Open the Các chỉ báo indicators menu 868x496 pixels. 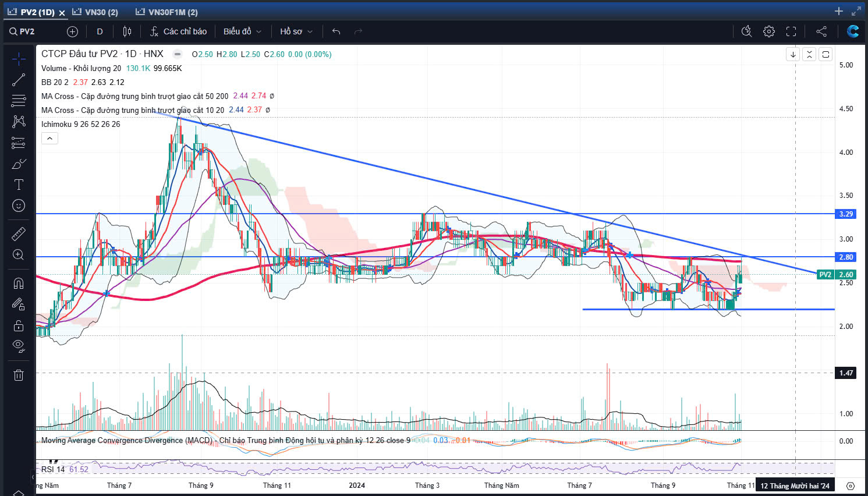click(x=178, y=31)
